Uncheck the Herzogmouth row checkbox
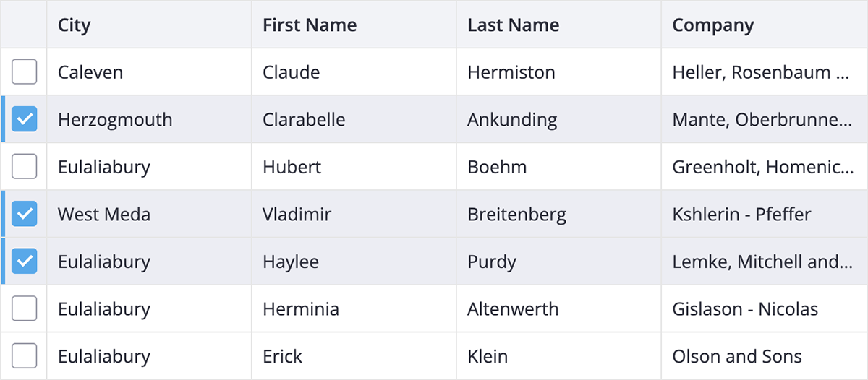 [25, 119]
